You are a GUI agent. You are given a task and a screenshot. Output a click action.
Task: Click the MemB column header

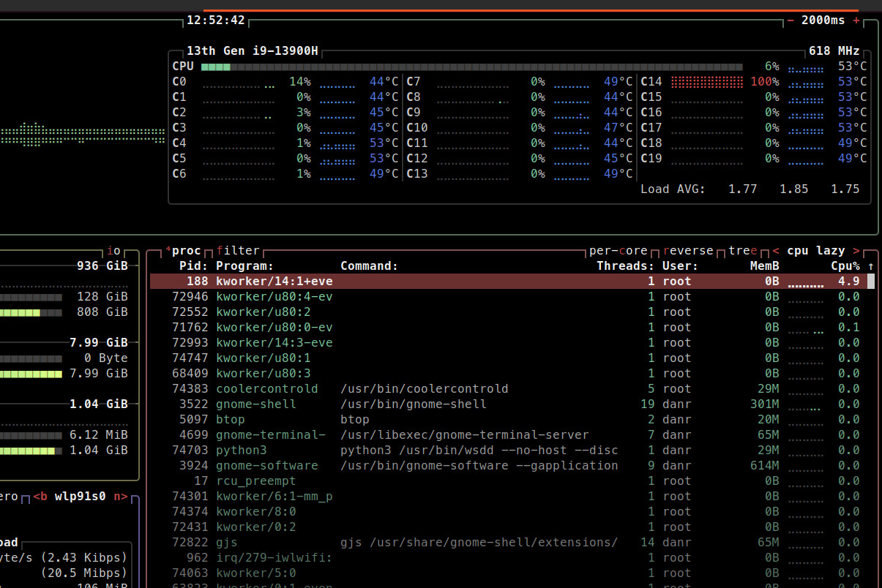point(765,265)
